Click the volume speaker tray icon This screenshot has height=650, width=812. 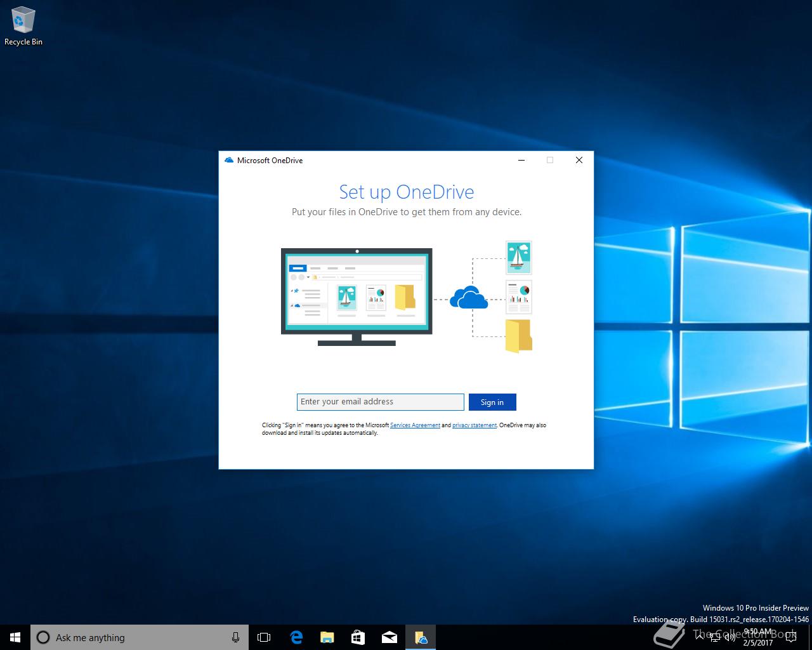pos(730,637)
